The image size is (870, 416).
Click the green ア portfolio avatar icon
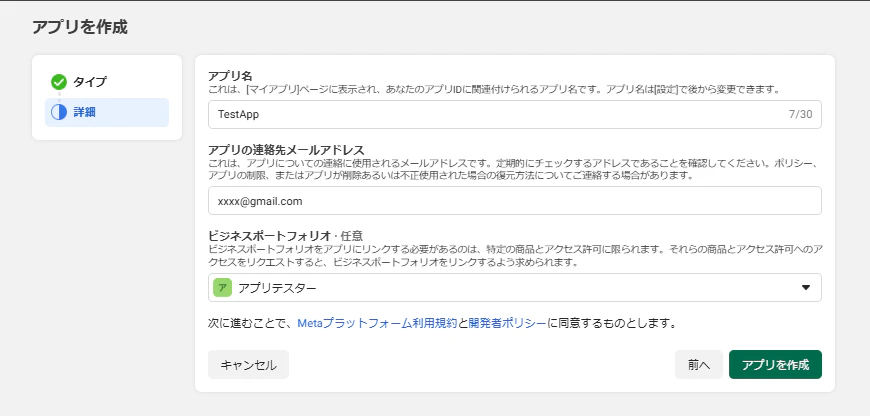[222, 287]
